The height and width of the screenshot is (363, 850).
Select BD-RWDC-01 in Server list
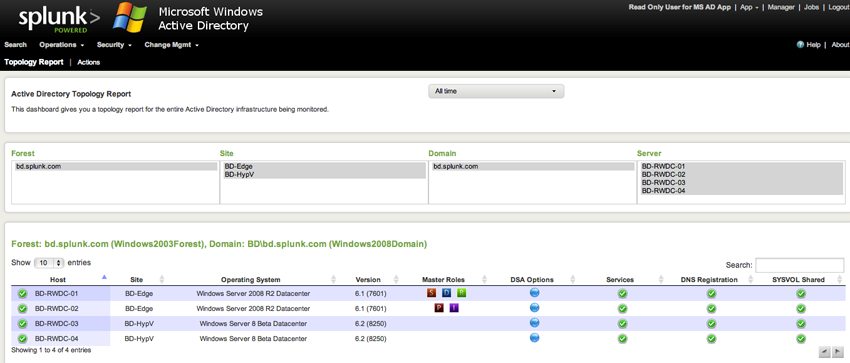point(741,166)
